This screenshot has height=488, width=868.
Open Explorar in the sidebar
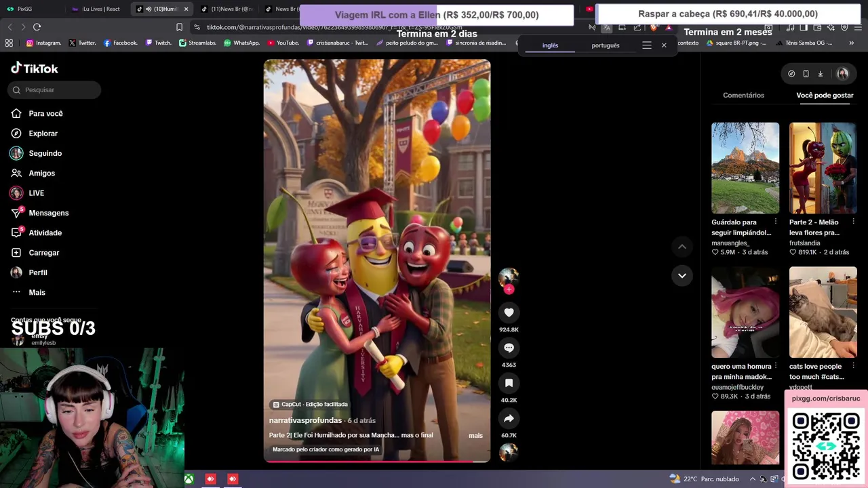43,134
